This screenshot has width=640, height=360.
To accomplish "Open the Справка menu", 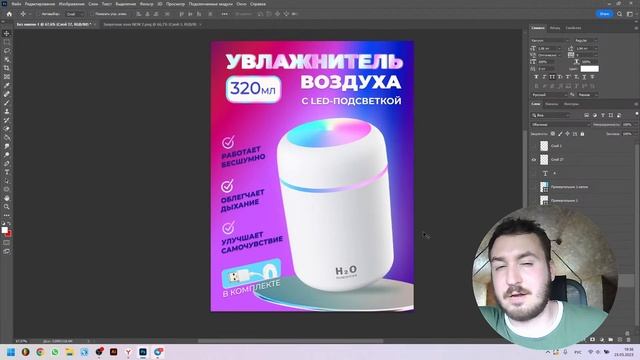I will (258, 4).
